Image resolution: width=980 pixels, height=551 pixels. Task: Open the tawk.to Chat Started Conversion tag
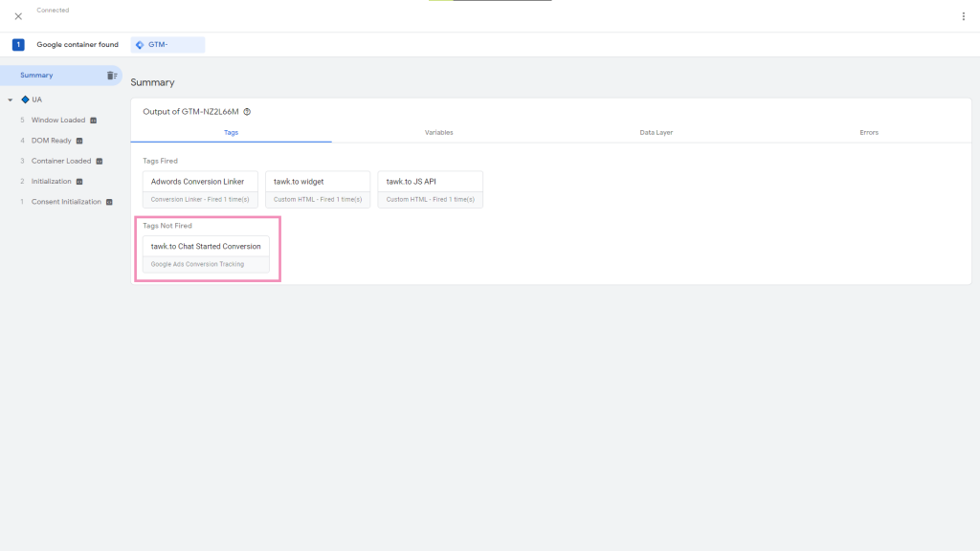click(x=206, y=253)
